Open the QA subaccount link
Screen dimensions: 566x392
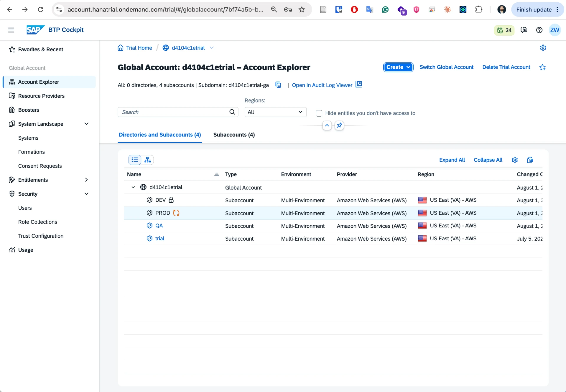[159, 226]
